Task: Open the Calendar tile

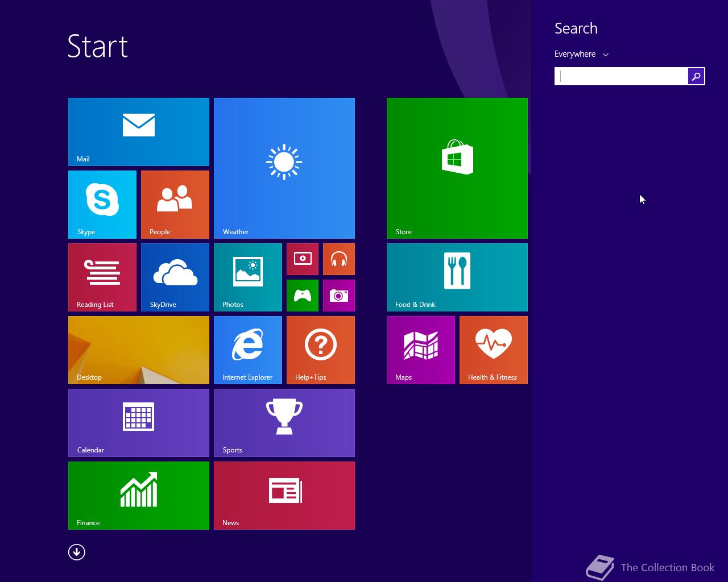Action: pos(139,423)
